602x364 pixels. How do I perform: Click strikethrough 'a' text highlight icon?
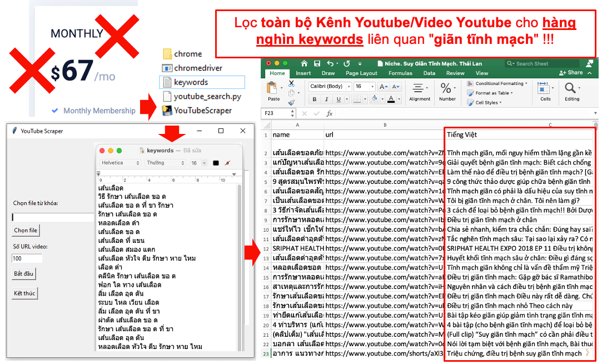(228, 163)
